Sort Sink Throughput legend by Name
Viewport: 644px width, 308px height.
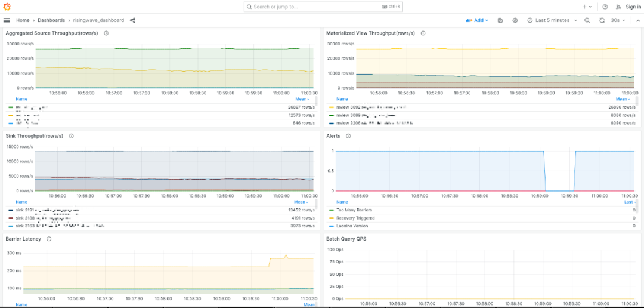pyautogui.click(x=21, y=202)
